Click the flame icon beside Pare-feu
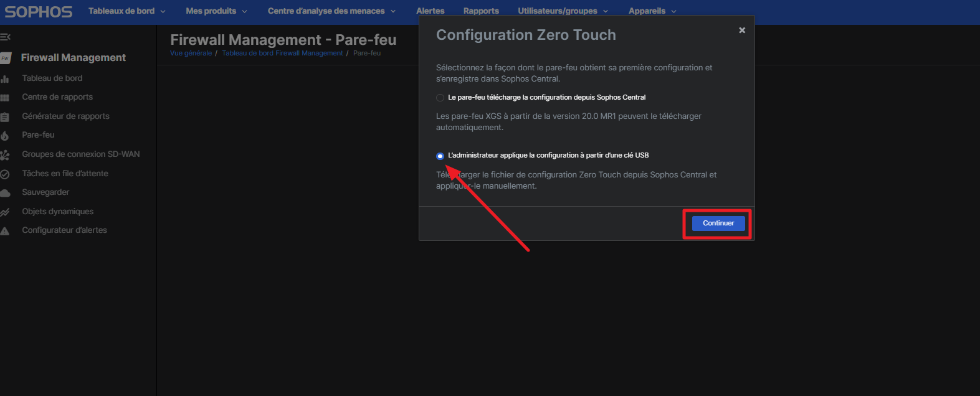Screen dimensions: 980x396 point(5,136)
